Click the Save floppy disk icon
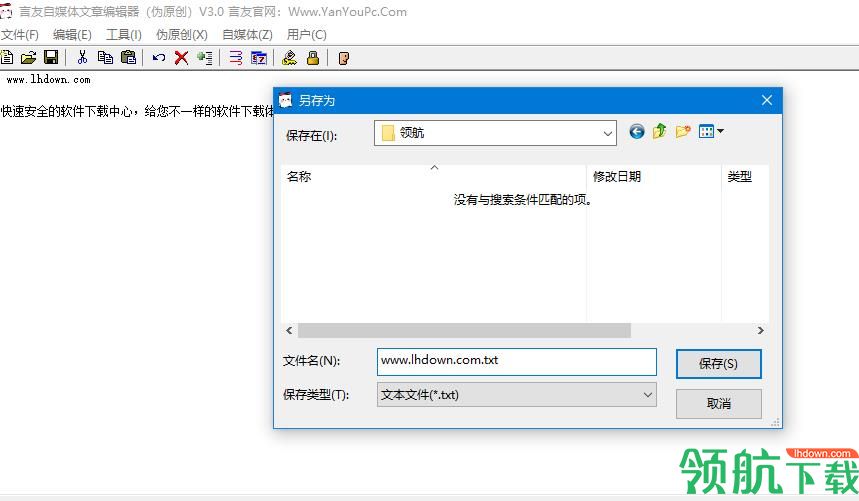The image size is (859, 501). pos(51,57)
